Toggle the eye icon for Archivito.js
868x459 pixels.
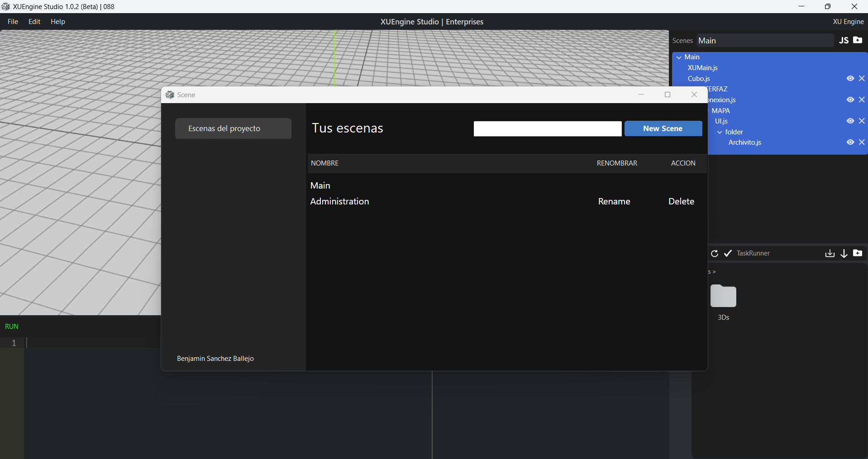(x=850, y=142)
